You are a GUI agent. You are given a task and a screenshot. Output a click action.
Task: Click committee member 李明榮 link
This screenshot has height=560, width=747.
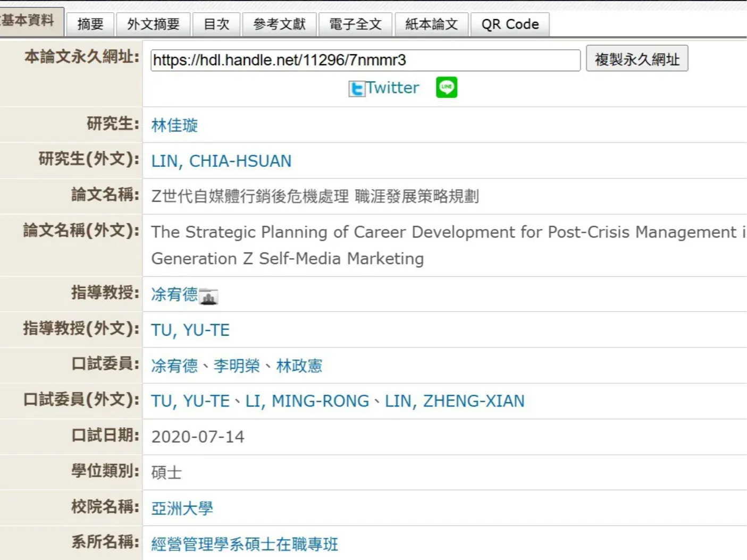(237, 366)
